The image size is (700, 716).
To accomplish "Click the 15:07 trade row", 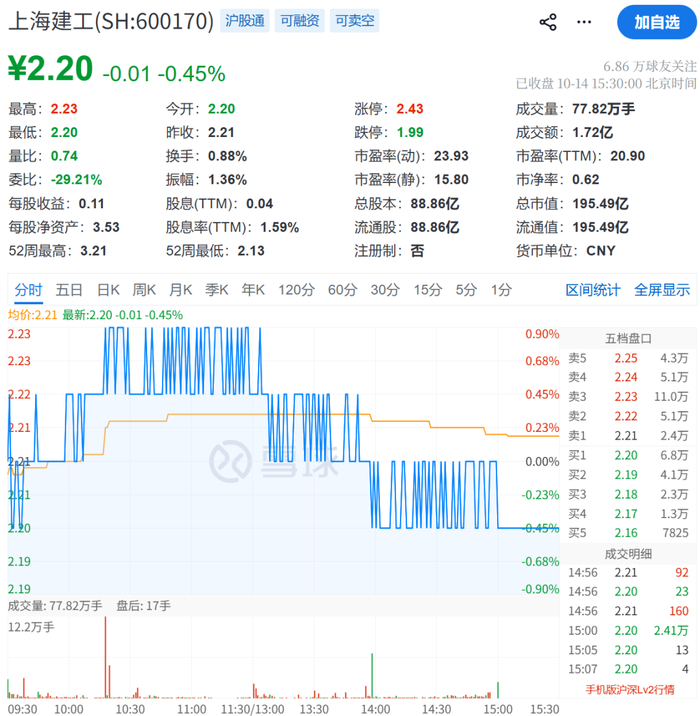I will [x=628, y=669].
